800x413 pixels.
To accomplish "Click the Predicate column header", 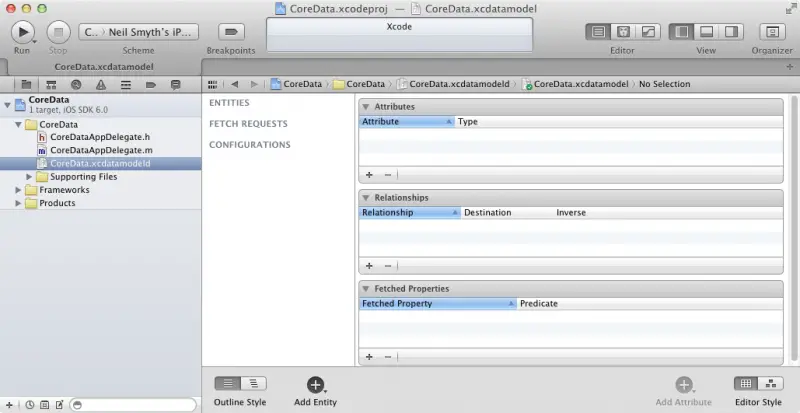I will (650, 304).
